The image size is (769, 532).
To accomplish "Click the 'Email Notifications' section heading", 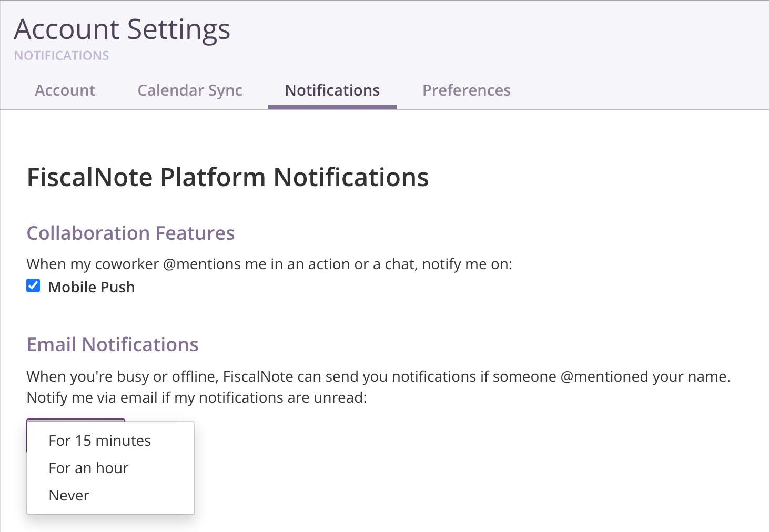I will (x=113, y=344).
